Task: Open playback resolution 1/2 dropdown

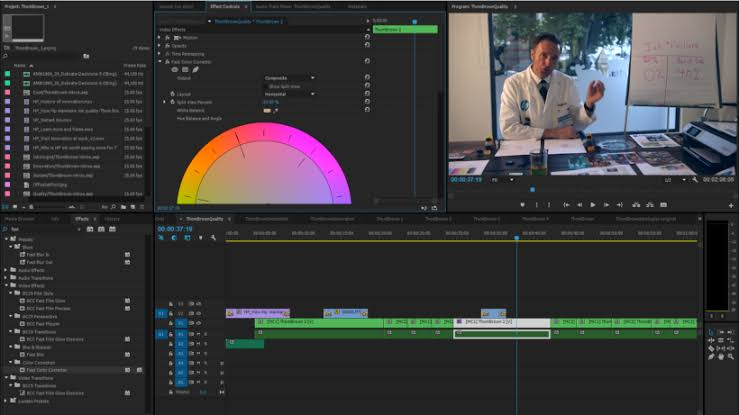Action: [675, 180]
